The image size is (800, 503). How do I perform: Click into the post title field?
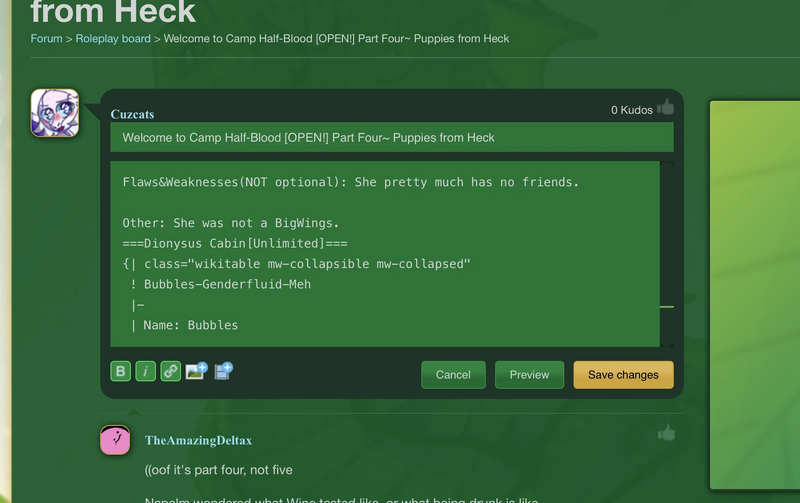tap(391, 137)
